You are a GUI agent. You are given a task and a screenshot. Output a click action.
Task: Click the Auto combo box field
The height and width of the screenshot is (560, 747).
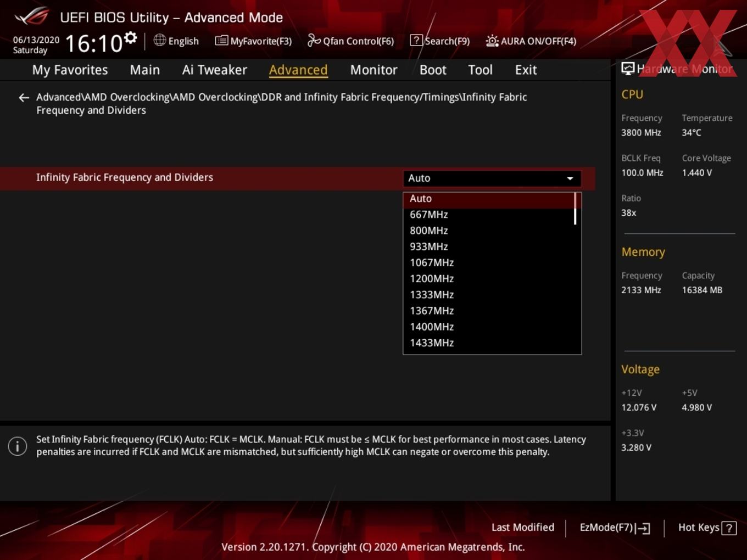click(492, 178)
